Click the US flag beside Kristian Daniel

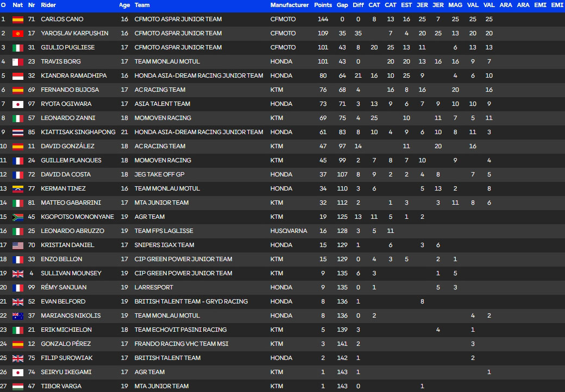click(x=17, y=245)
